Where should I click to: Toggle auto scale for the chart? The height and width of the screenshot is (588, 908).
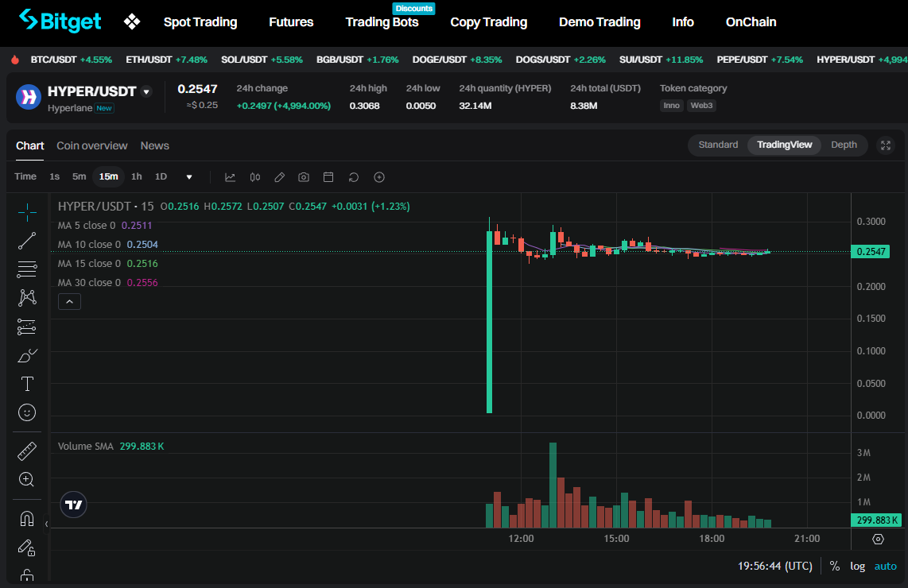coord(885,566)
